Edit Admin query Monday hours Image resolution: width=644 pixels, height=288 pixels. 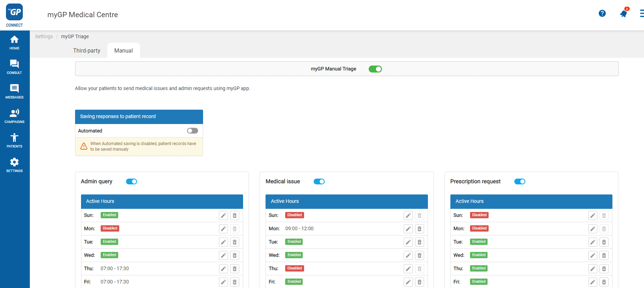[x=223, y=229]
